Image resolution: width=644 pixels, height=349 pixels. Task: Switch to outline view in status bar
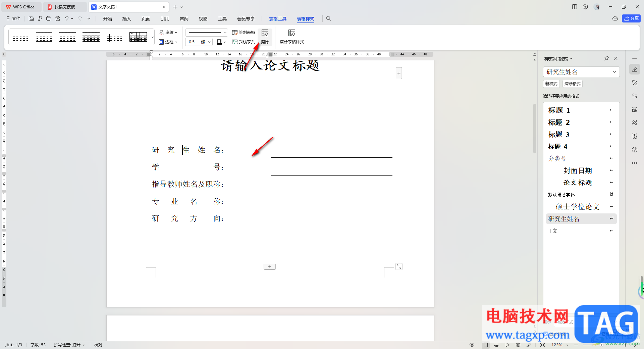pos(496,345)
